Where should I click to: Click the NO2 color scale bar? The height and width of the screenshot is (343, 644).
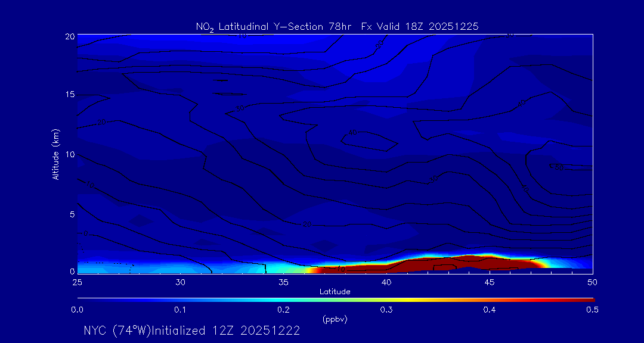point(336,300)
